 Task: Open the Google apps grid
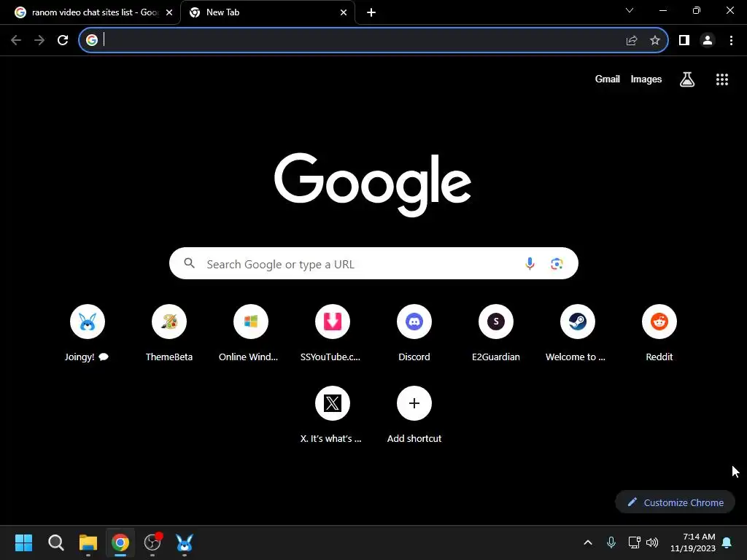722,79
